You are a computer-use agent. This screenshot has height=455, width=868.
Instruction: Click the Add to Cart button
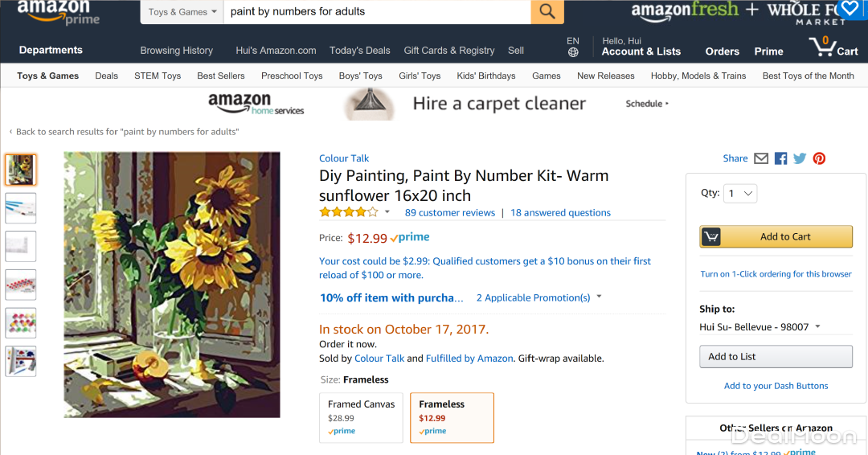(776, 236)
